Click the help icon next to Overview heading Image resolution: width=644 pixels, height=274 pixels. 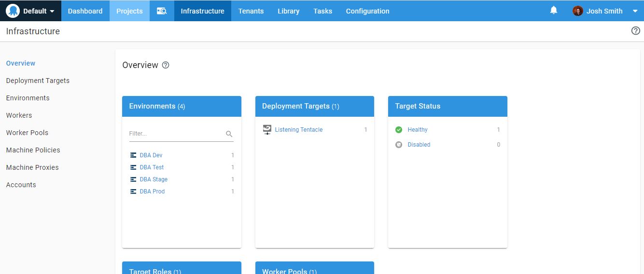click(166, 65)
